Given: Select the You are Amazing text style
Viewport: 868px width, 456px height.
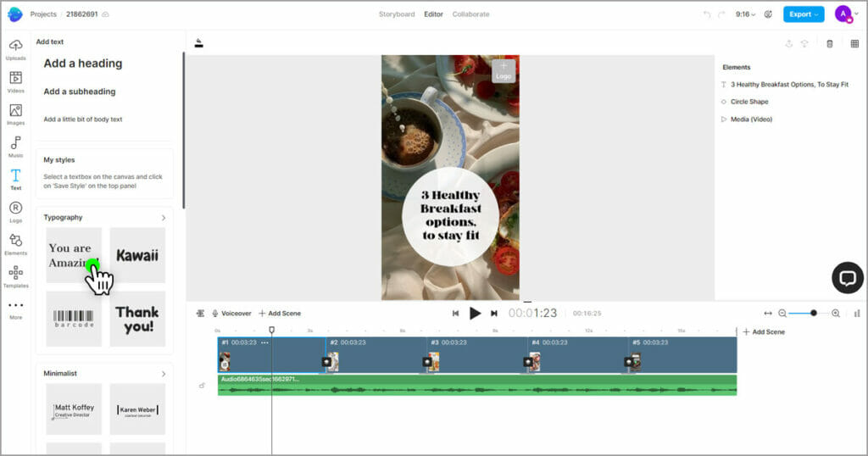Looking at the screenshot, I should (x=74, y=255).
